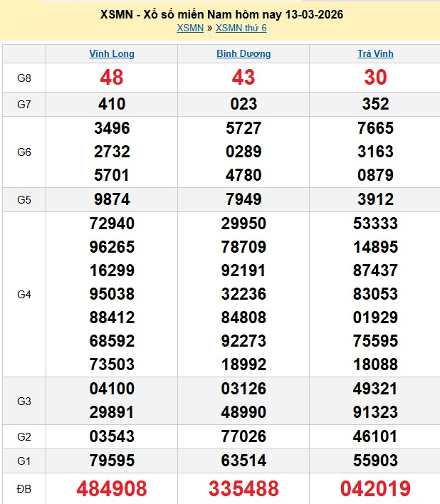Click G3 number 04100

112,388
